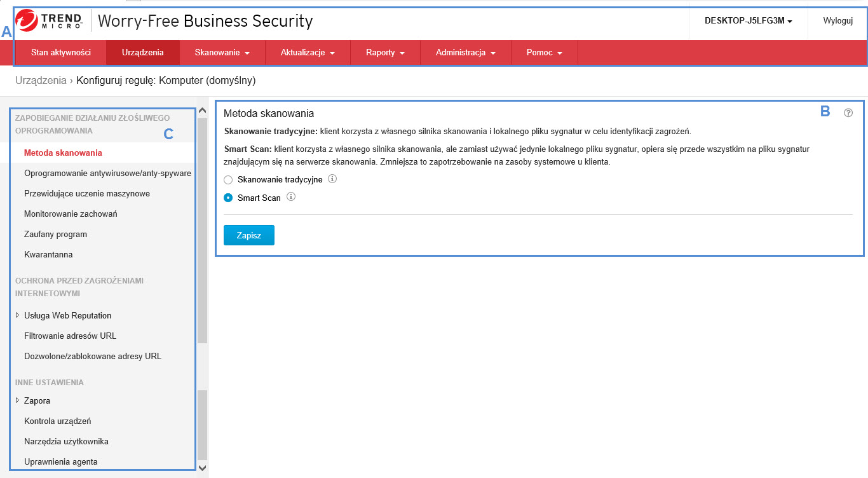Go to the Stan aktywności tab
The image size is (868, 478).
[x=61, y=53]
